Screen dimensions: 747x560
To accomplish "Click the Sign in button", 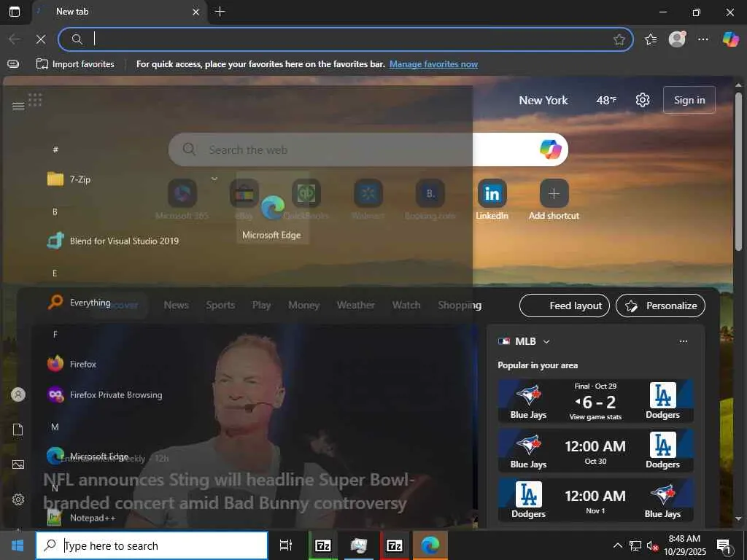I will click(x=689, y=100).
